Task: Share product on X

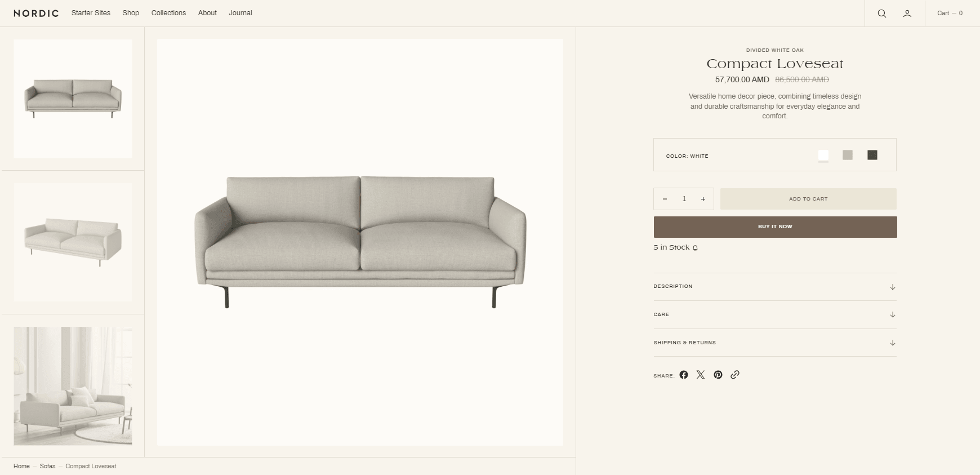Action: (701, 375)
